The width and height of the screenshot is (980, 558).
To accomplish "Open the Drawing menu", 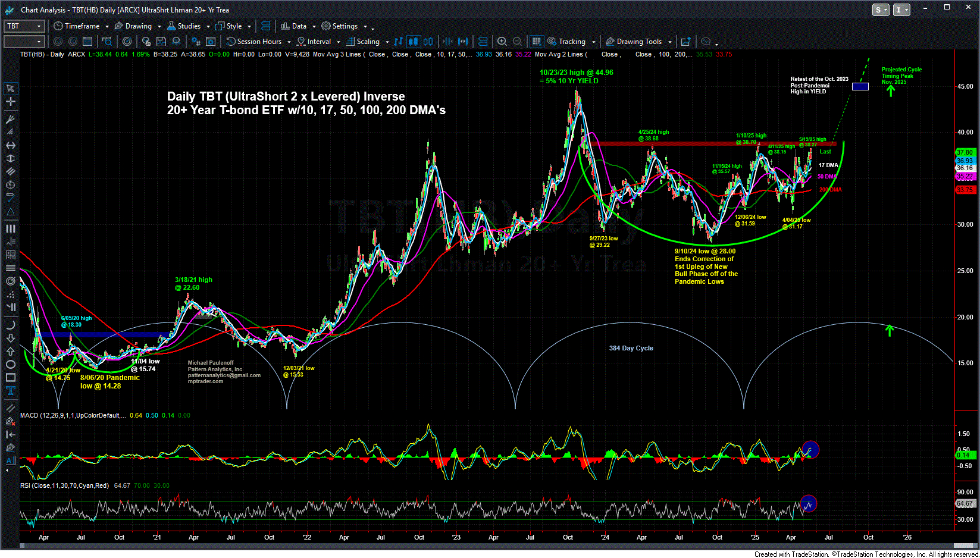I will (133, 26).
